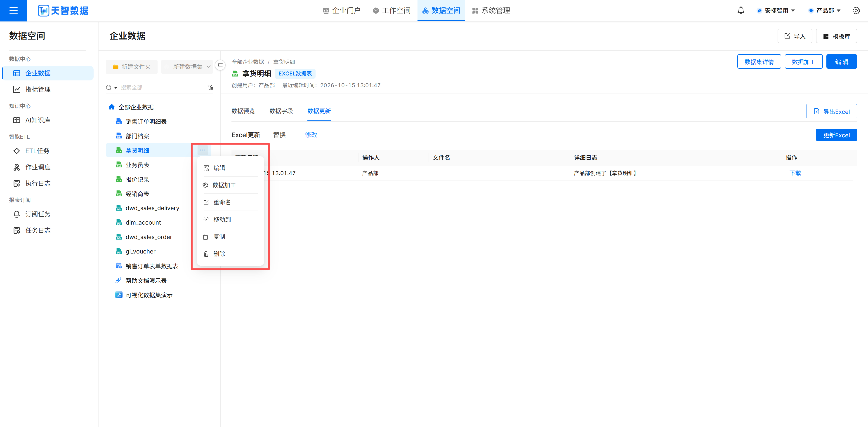The image size is (868, 427).
Task: Switch to the 数据预览 tab
Action: [x=243, y=111]
